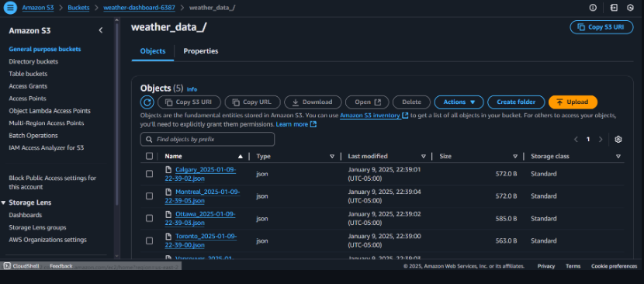Click external link icon after Learn more
This screenshot has width=644, height=284.
(313, 124)
